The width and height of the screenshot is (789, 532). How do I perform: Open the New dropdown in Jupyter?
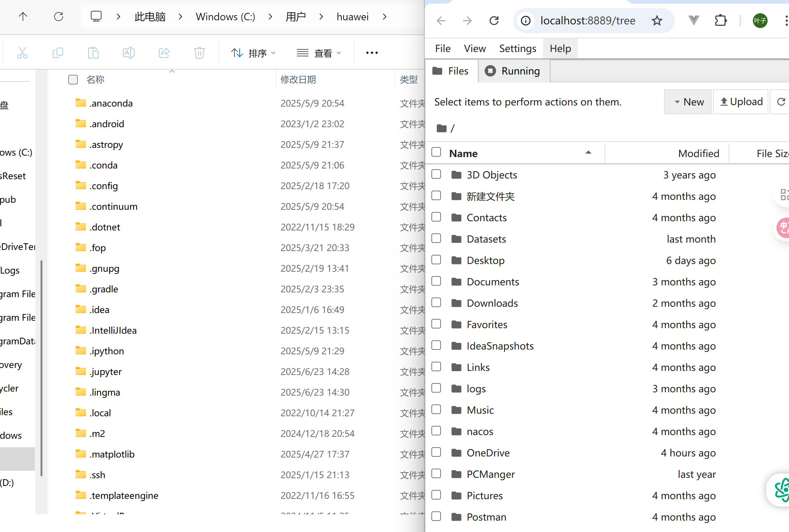[x=688, y=102]
